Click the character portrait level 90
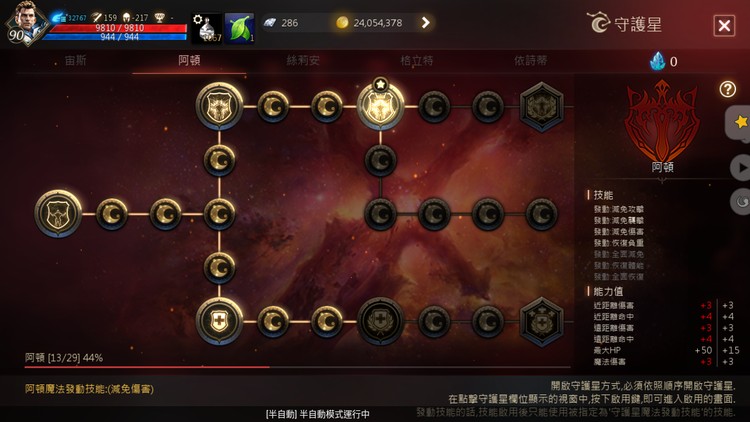The height and width of the screenshot is (422, 750). (x=27, y=23)
